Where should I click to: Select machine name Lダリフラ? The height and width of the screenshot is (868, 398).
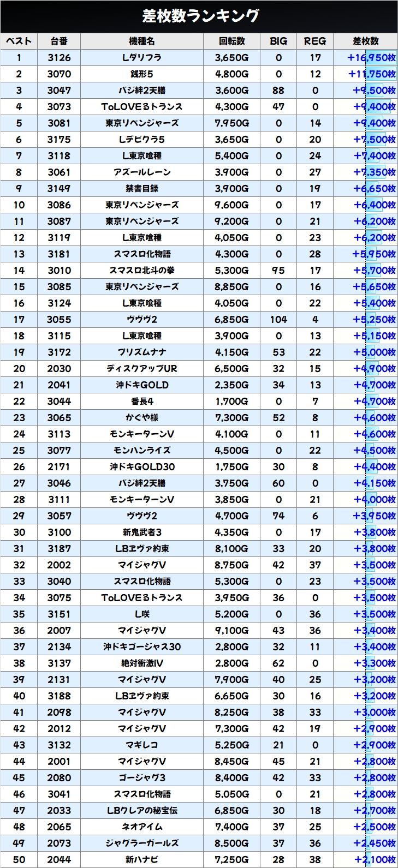click(142, 58)
